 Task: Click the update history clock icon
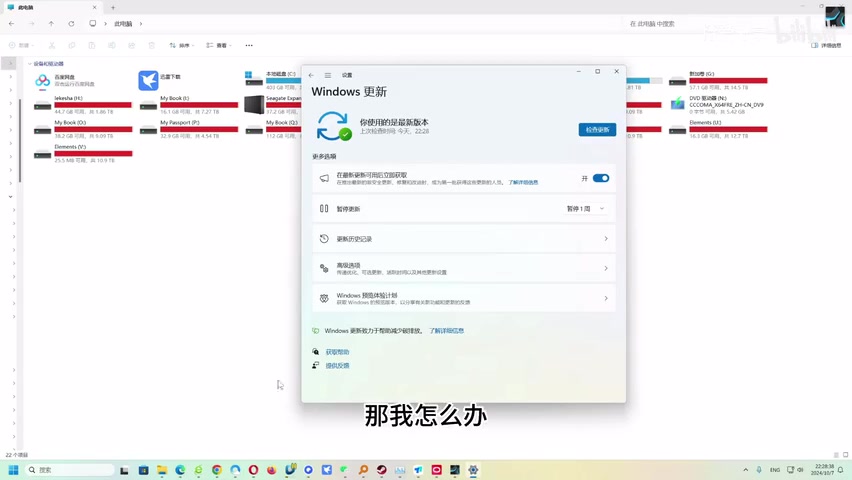pyautogui.click(x=324, y=239)
